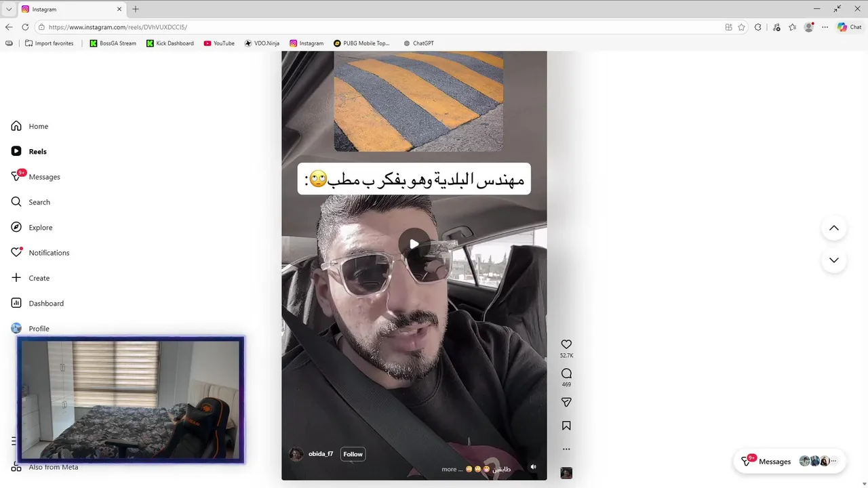Screen dimensions: 868x488
Task: Open browser extensions menu
Action: 758,27
